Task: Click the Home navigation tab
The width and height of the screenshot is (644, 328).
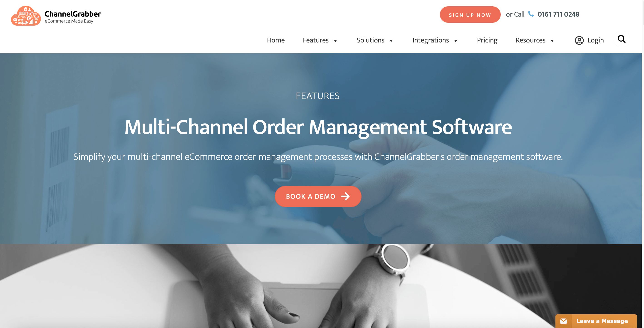Action: 276,40
